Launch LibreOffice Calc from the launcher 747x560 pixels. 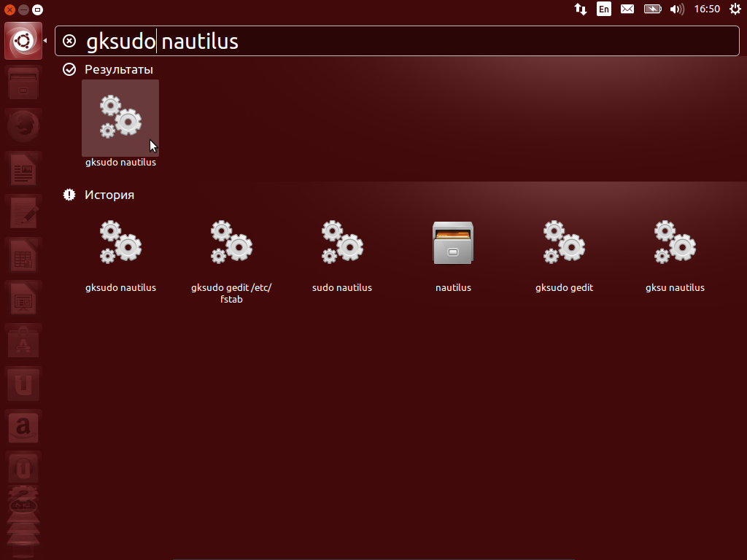click(x=23, y=257)
